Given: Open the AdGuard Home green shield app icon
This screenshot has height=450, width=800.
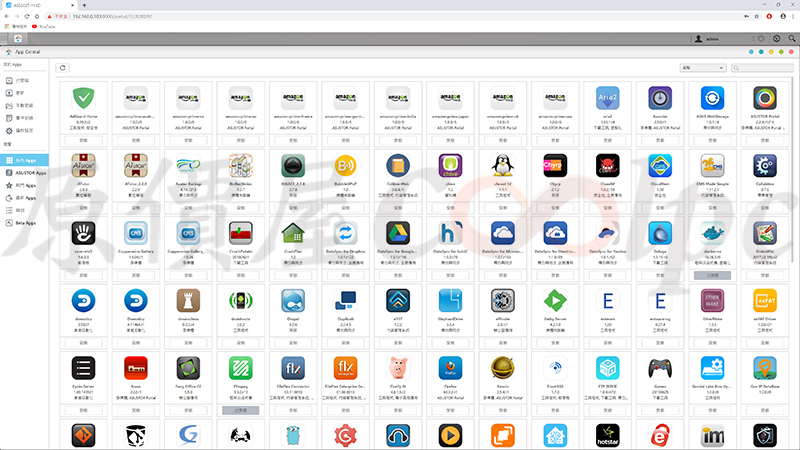Looking at the screenshot, I should click(x=83, y=98).
